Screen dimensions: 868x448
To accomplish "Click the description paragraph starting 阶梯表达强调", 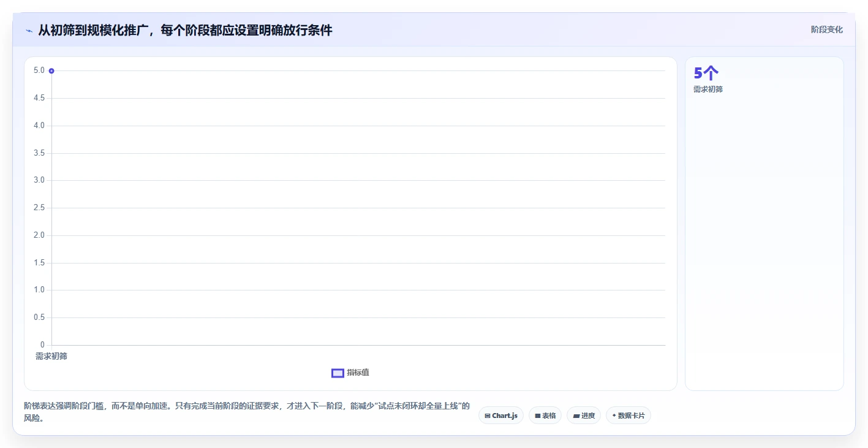I will [x=247, y=412].
